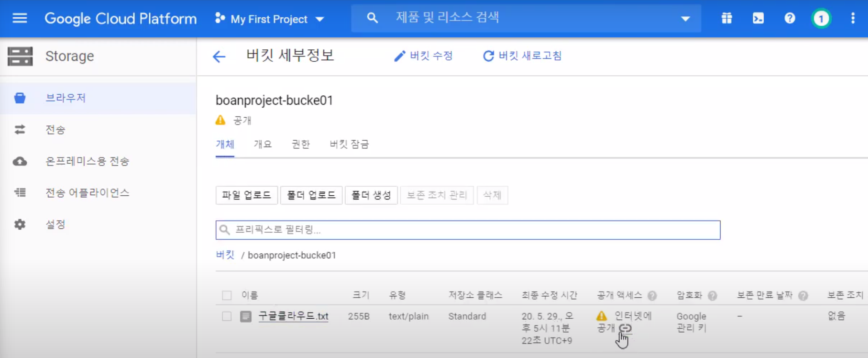Click the settings gear icon in sidebar
Viewport: 868px width, 358px height.
[20, 224]
